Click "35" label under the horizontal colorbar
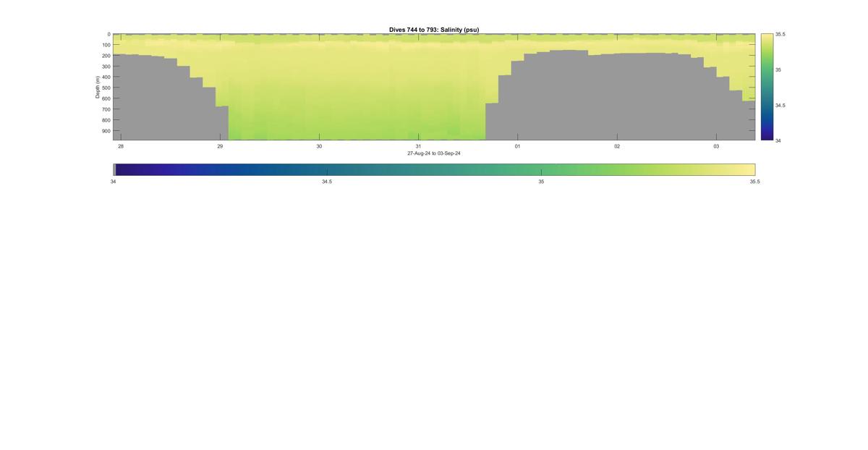This screenshot has height=450, width=868. 541,182
